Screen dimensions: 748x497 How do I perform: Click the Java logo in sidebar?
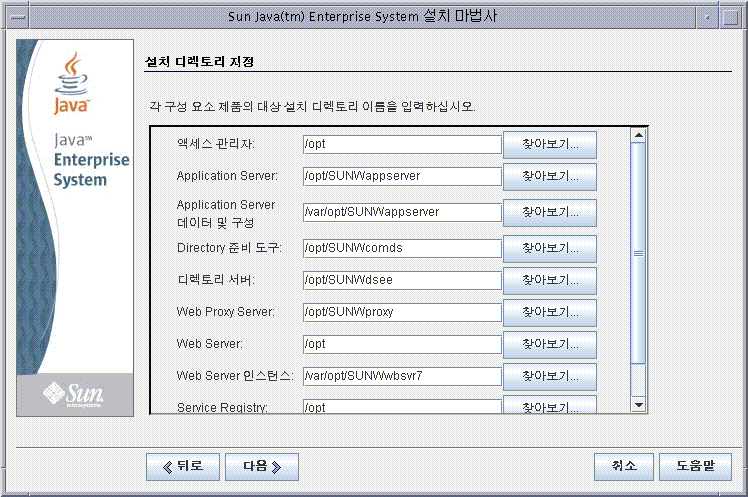pyautogui.click(x=71, y=84)
